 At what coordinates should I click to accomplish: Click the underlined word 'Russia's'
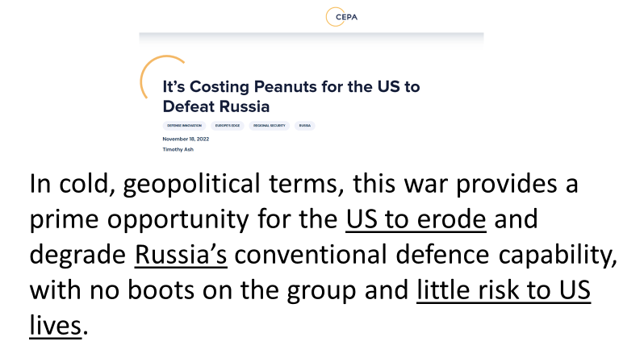181,256
